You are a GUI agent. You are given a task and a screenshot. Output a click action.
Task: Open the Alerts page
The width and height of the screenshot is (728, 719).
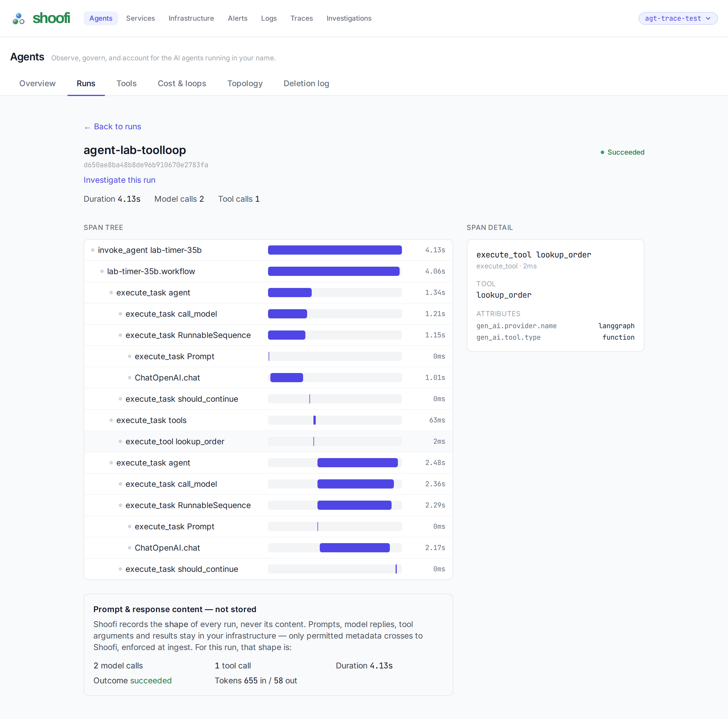pos(237,18)
